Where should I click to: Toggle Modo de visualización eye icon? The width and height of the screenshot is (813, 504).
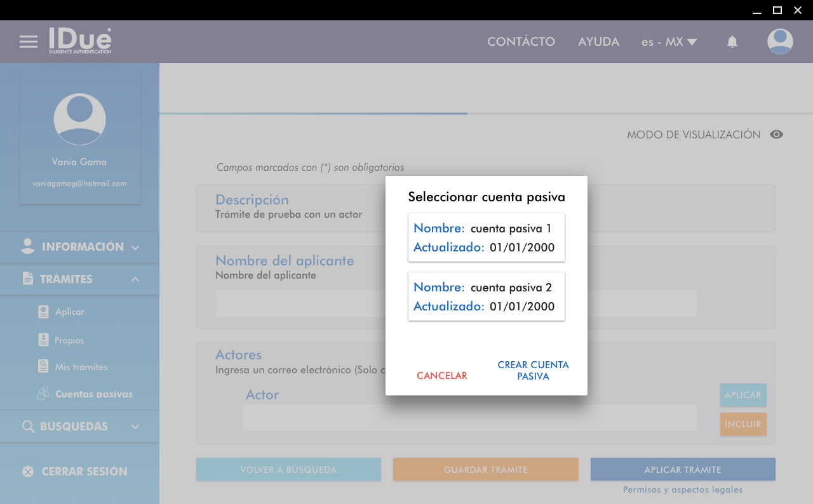[776, 135]
